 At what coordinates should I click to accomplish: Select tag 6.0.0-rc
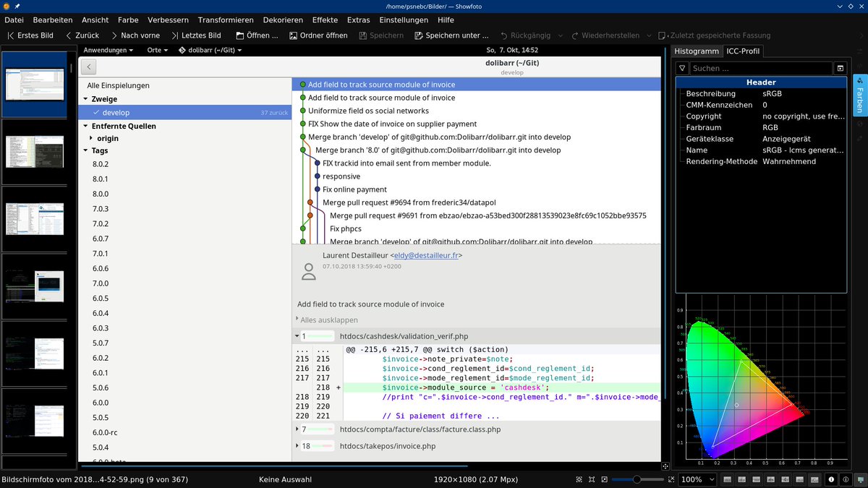(106, 432)
